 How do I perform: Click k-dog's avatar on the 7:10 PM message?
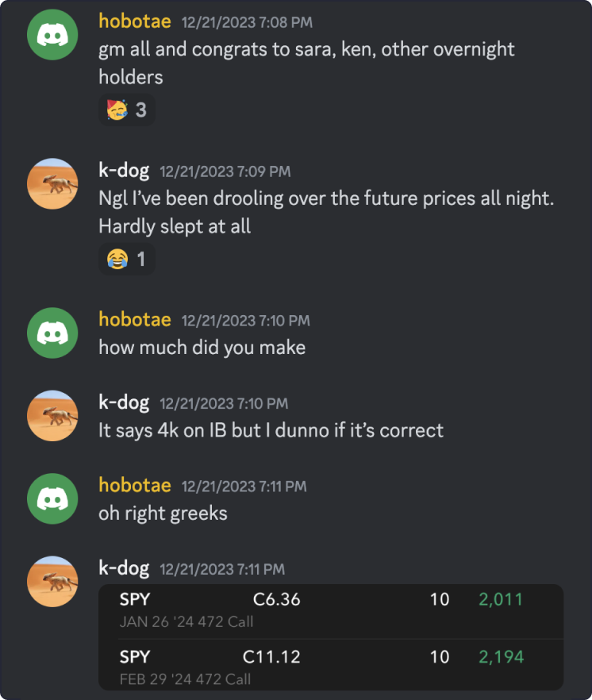pyautogui.click(x=52, y=417)
